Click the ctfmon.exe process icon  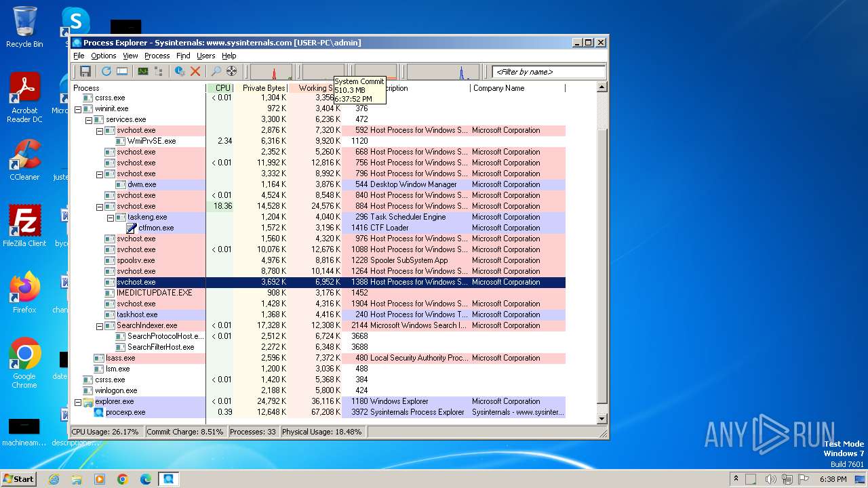132,228
